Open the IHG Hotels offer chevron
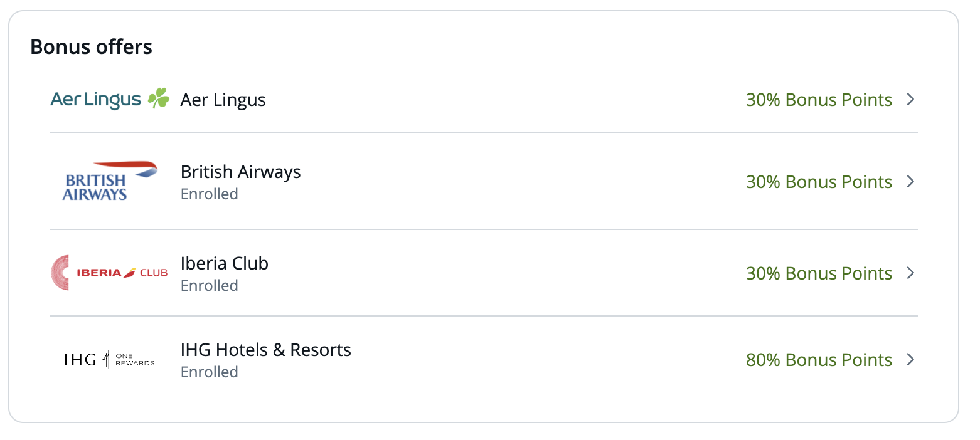 [x=911, y=360]
